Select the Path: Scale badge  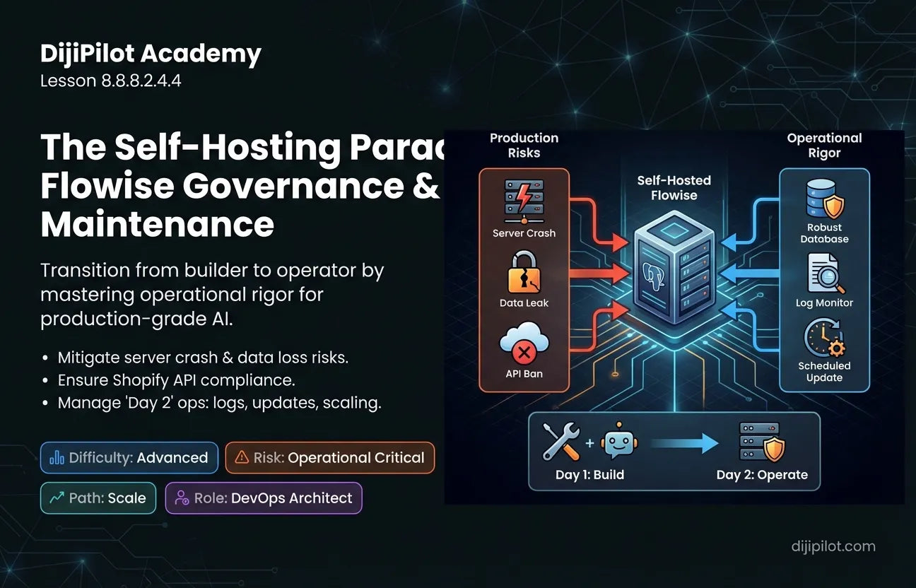coord(98,498)
